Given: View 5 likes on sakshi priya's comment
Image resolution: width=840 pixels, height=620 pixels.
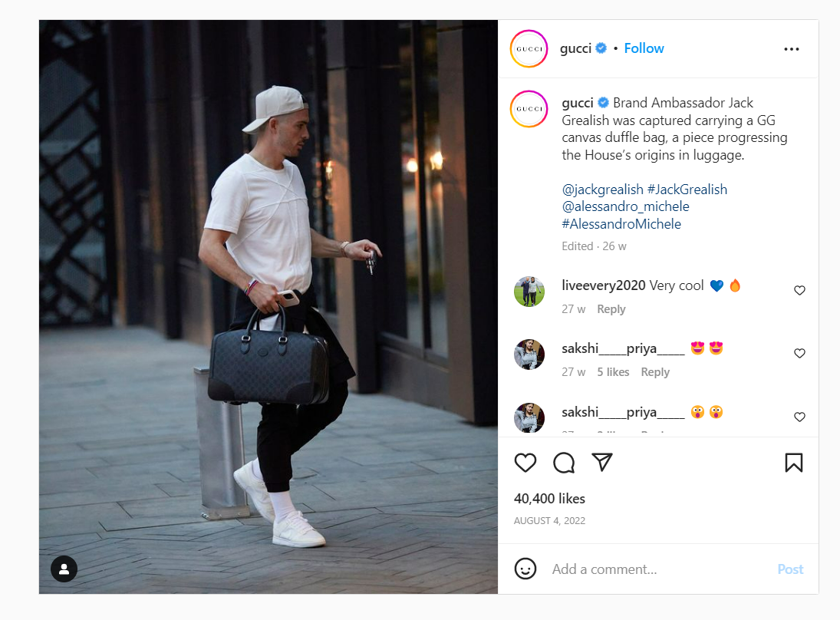Looking at the screenshot, I should 613,372.
